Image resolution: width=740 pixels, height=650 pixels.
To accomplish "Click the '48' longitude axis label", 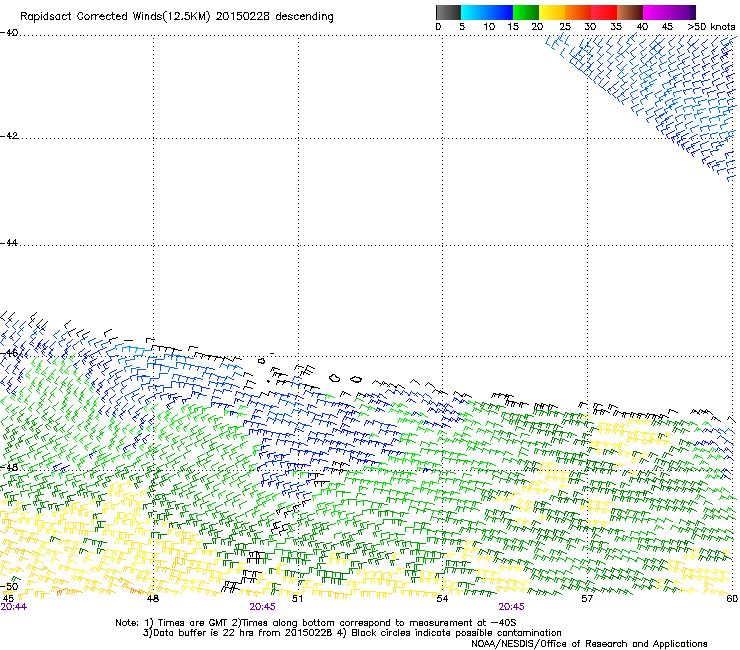I will click(153, 599).
